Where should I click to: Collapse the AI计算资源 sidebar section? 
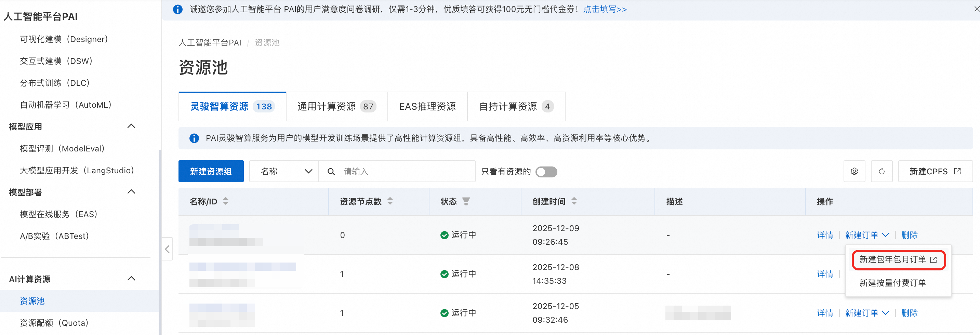(x=131, y=279)
